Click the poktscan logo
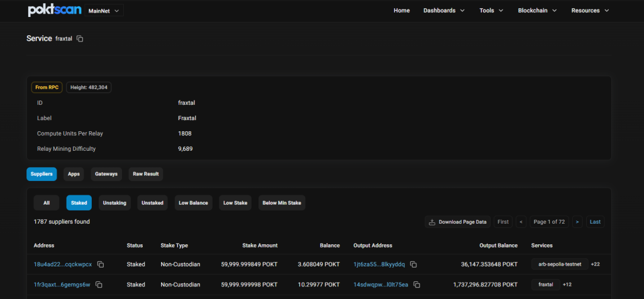The width and height of the screenshot is (644, 299). click(x=54, y=11)
